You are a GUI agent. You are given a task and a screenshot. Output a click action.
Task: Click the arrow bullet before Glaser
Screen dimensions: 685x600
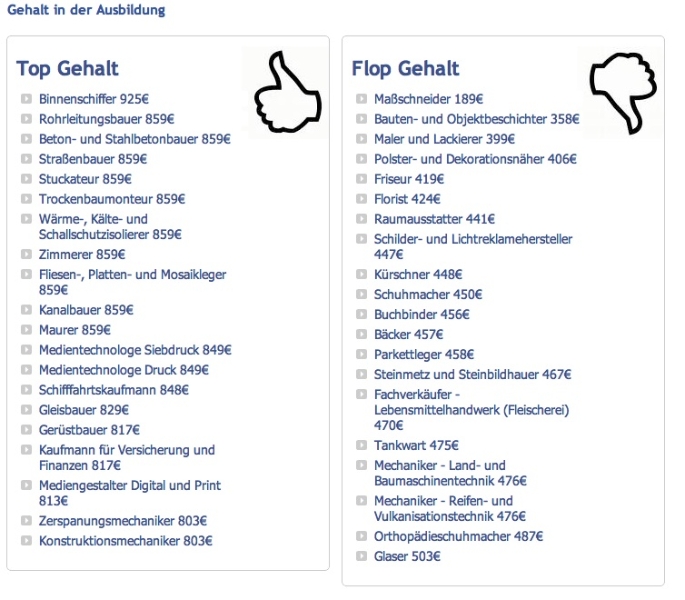point(361,556)
